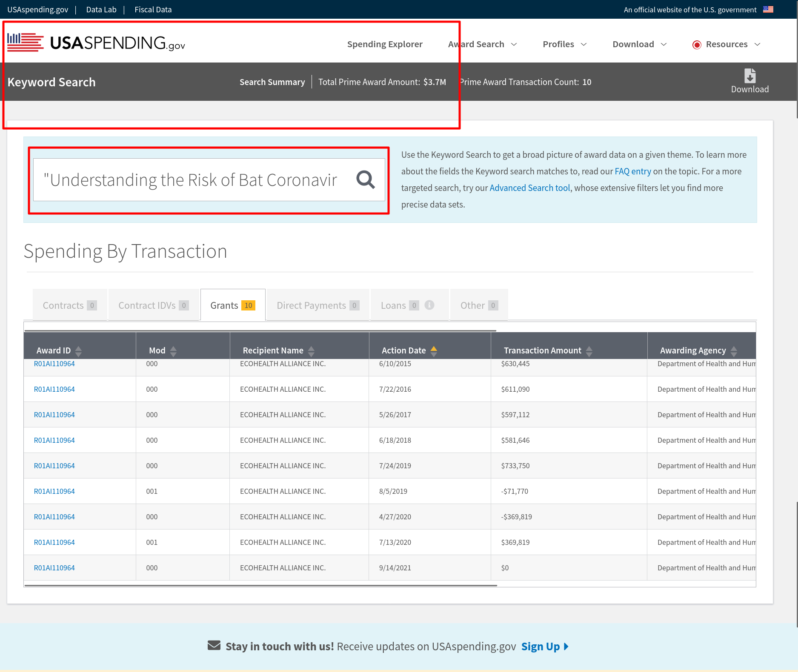The height and width of the screenshot is (672, 798).
Task: Sort by Awarding Agency column arrows
Action: (x=734, y=351)
